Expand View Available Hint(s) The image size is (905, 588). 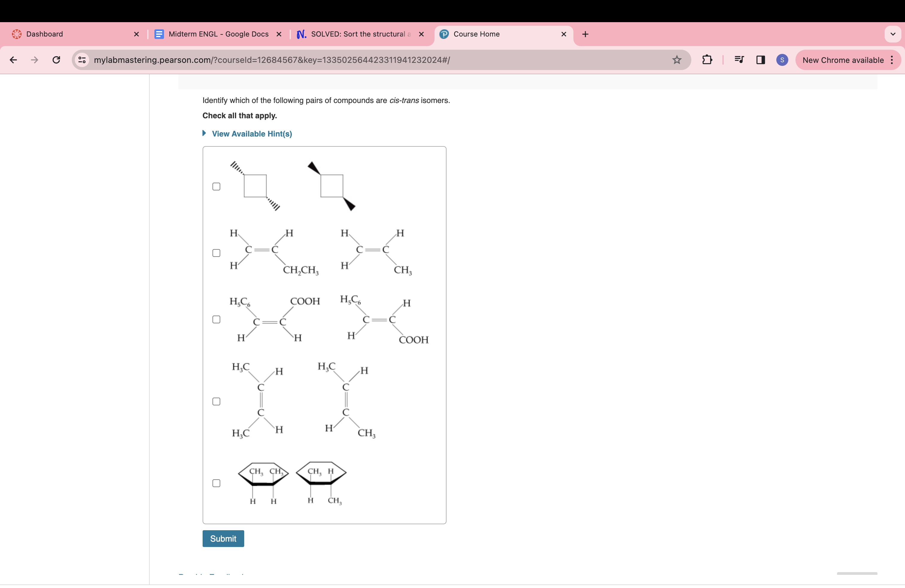251,134
